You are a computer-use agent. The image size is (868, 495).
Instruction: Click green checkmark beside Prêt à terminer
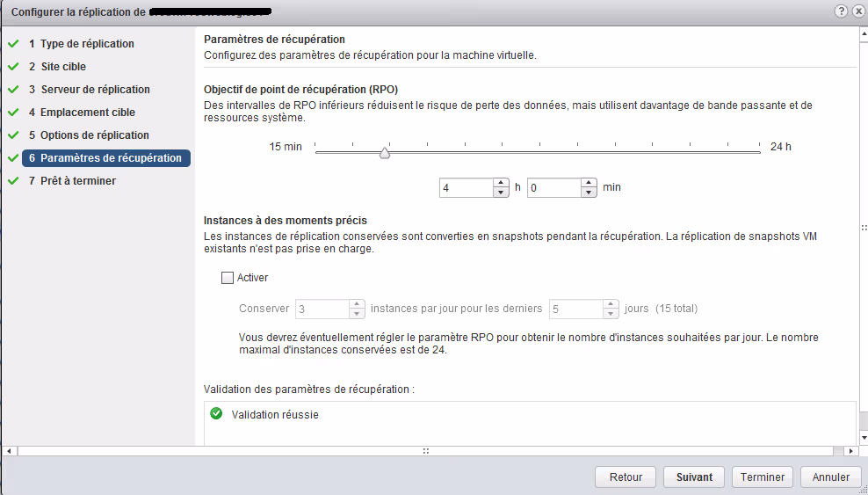click(x=12, y=181)
